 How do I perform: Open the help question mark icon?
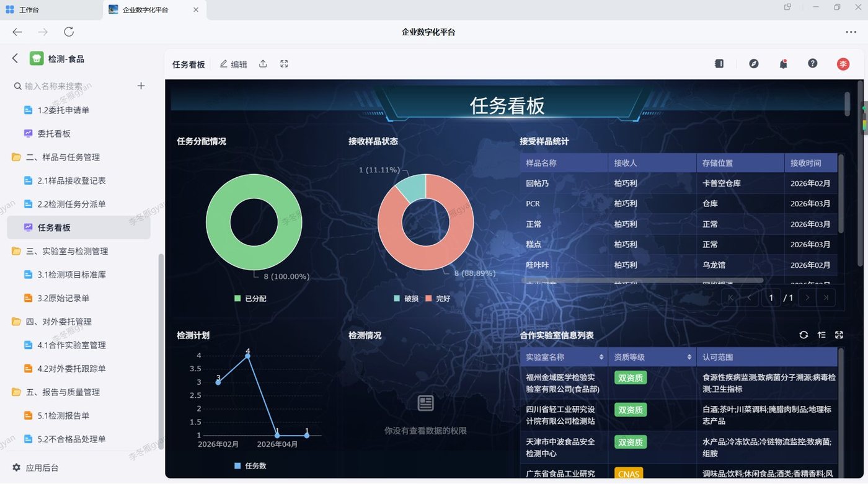pos(813,64)
